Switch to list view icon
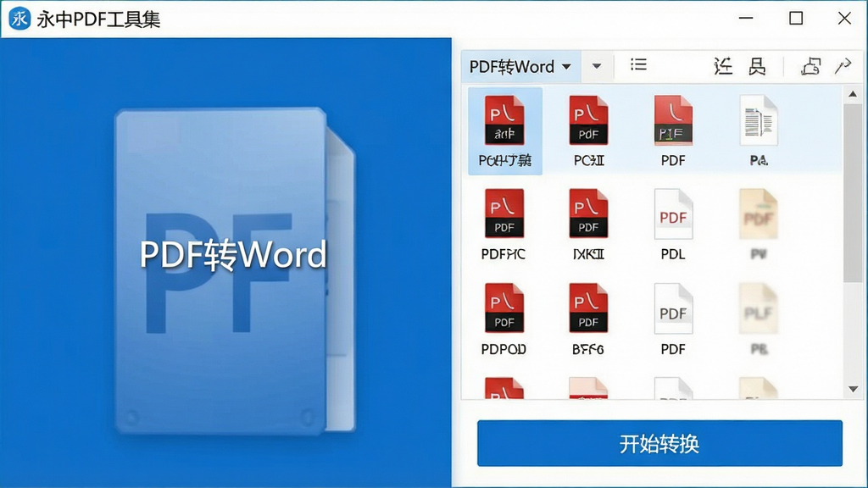 click(638, 64)
